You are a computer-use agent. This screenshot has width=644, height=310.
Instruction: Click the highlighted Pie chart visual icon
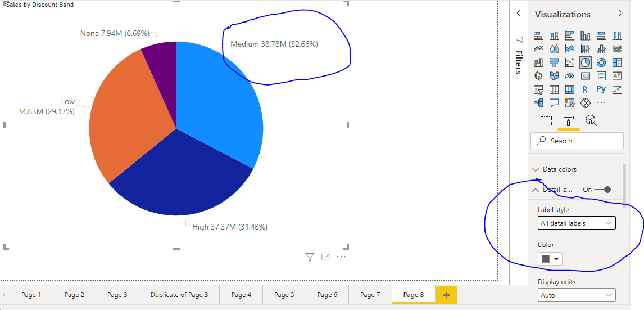coord(585,62)
